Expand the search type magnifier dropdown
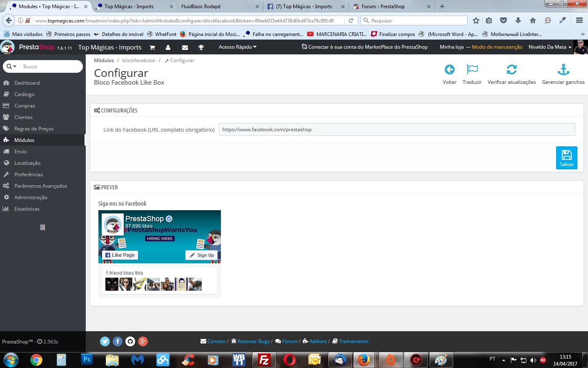588x368 pixels. coord(11,66)
